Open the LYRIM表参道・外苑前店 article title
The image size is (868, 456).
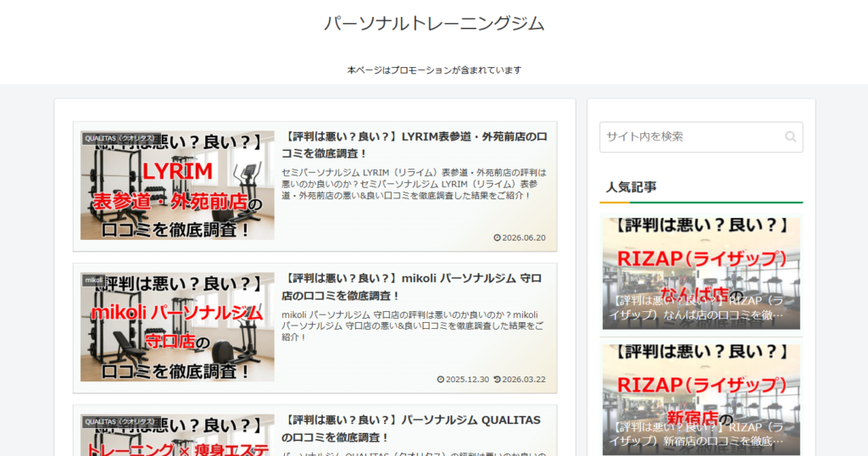pos(414,145)
